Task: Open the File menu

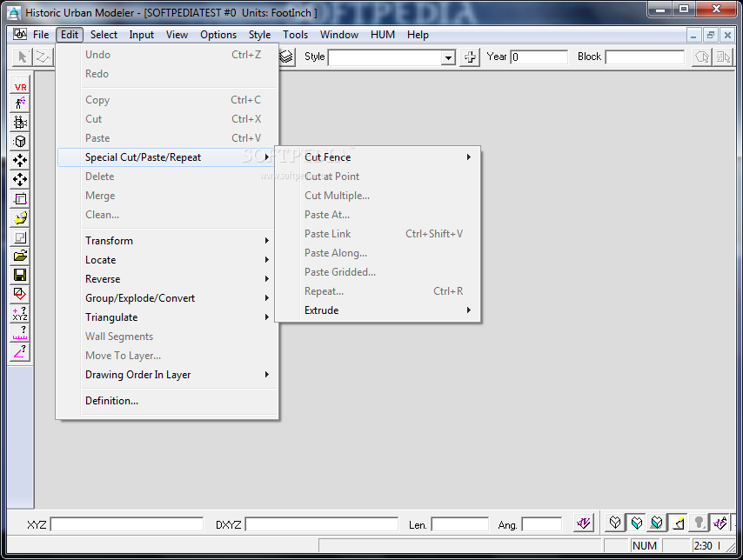Action: pyautogui.click(x=41, y=35)
